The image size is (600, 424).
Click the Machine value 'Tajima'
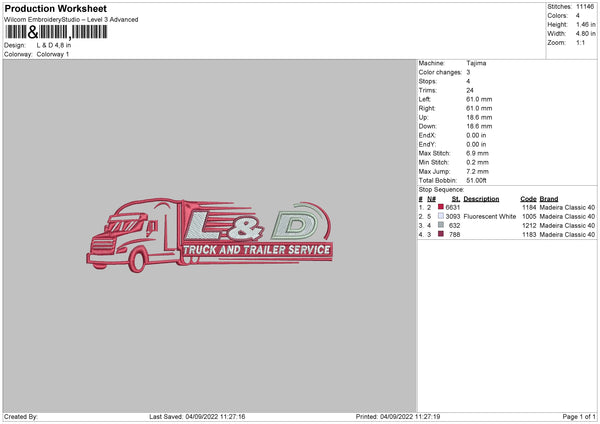[476, 63]
